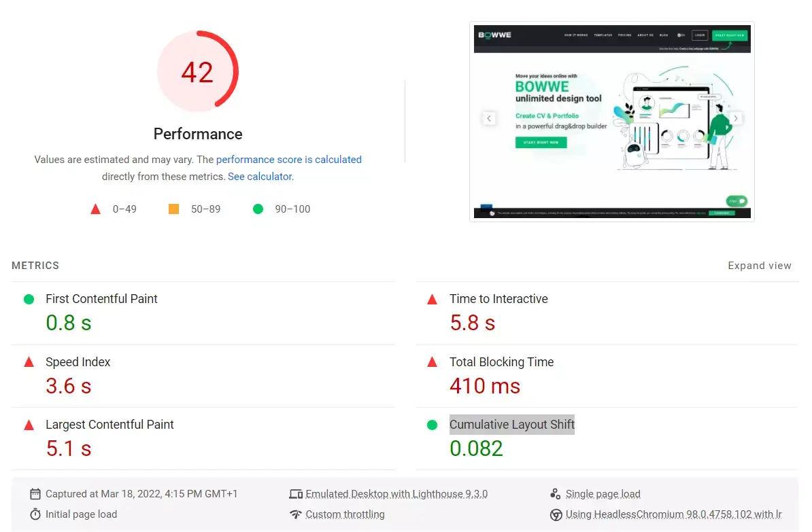
Task: Click the network icon beside Custom throttling
Action: 296,514
